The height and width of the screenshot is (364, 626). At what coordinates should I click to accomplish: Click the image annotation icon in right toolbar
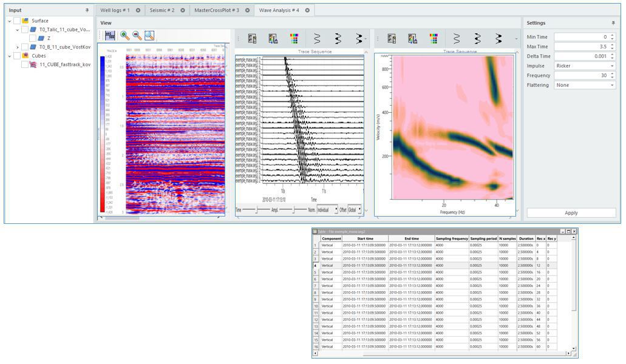coord(412,39)
